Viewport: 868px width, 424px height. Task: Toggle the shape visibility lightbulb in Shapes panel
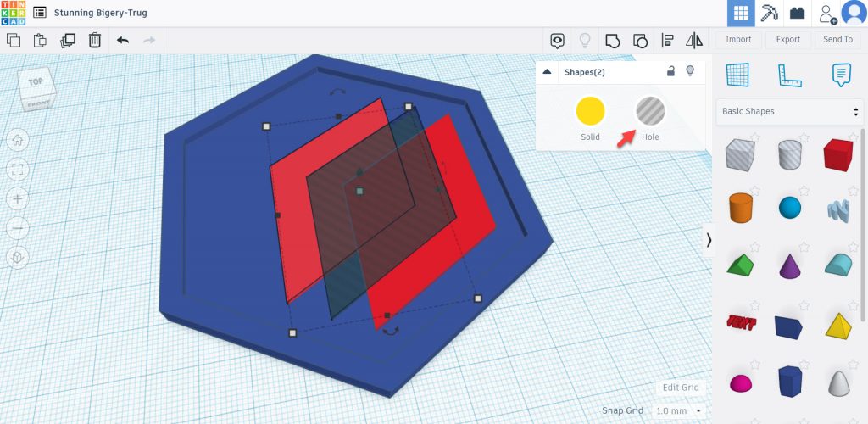tap(690, 71)
